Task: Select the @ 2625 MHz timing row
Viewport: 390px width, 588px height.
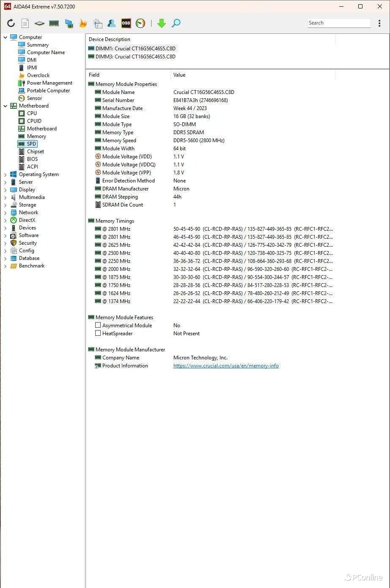Action: coord(211,245)
